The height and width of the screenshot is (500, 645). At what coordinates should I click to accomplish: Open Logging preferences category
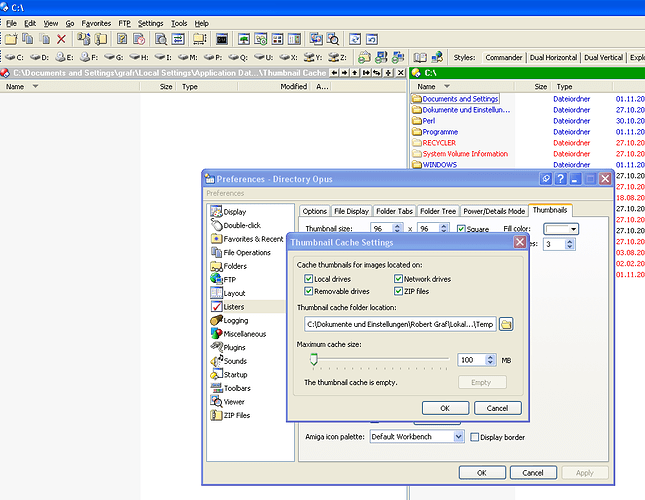230,320
